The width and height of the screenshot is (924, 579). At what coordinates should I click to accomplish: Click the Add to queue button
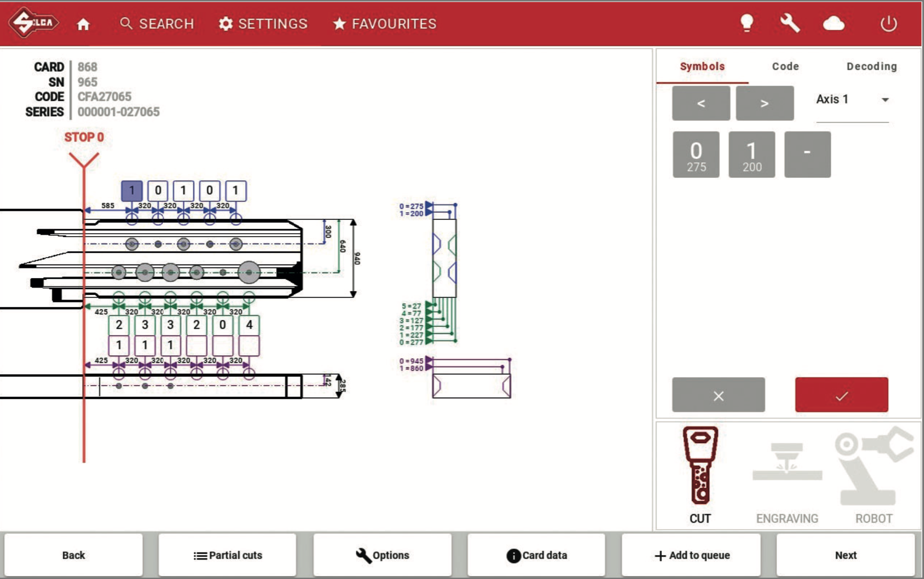[692, 555]
